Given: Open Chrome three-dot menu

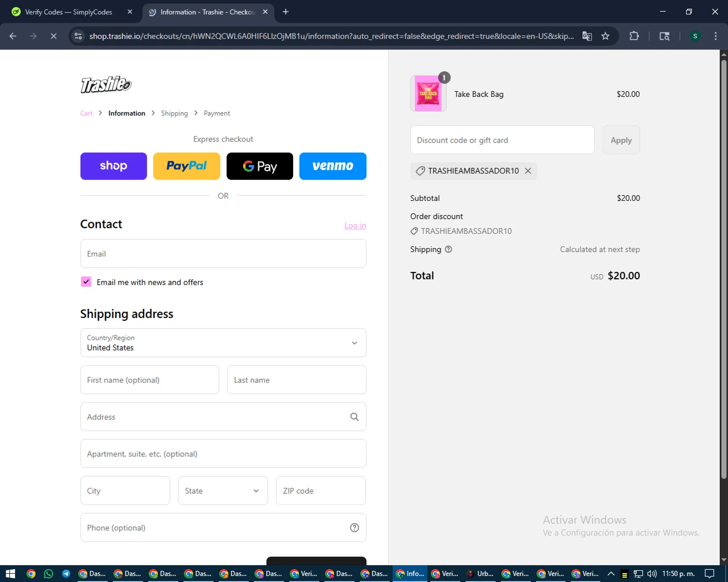Looking at the screenshot, I should click(x=715, y=36).
